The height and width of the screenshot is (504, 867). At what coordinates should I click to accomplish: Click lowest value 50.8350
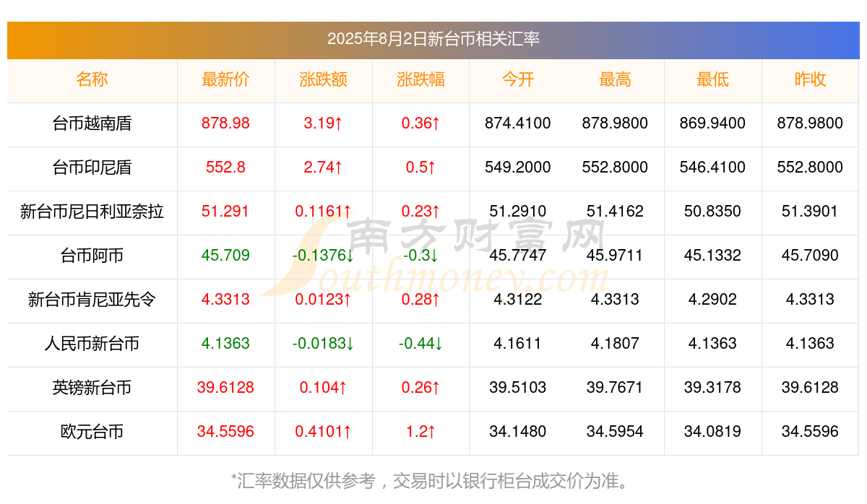712,212
